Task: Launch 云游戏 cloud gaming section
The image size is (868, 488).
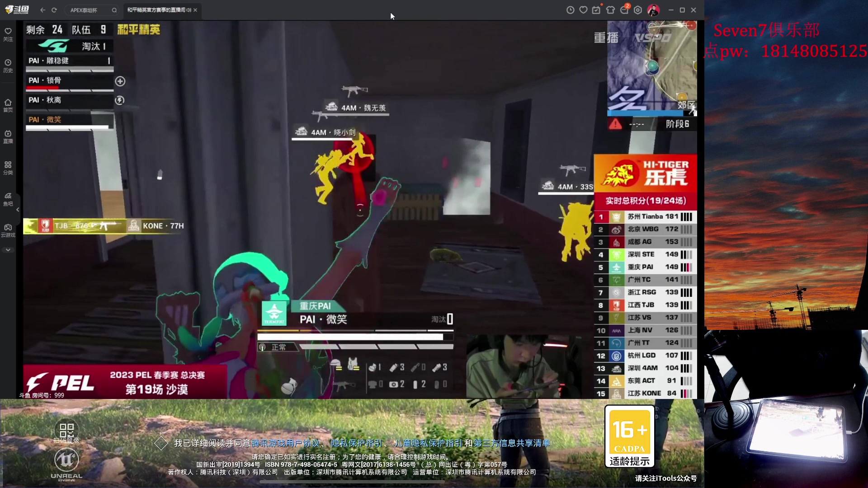Action: click(8, 230)
